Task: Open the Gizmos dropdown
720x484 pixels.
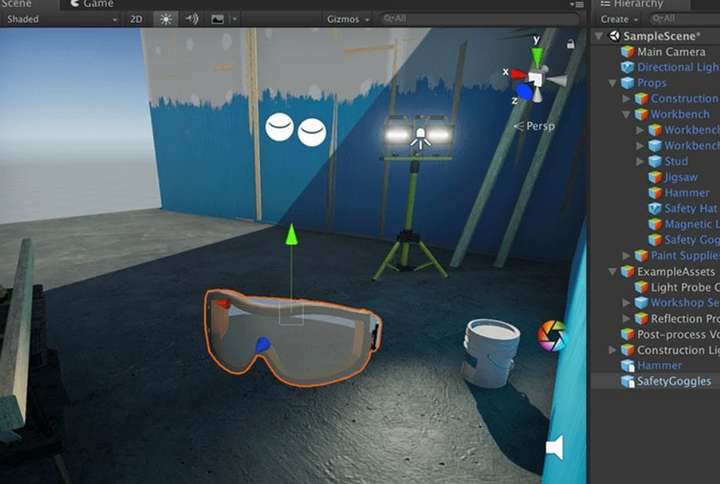Action: pyautogui.click(x=348, y=19)
